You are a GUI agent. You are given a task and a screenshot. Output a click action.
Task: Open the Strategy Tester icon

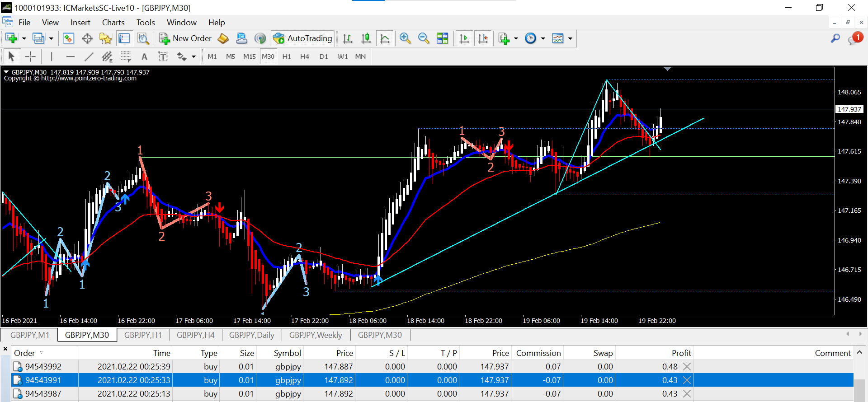[x=143, y=38]
